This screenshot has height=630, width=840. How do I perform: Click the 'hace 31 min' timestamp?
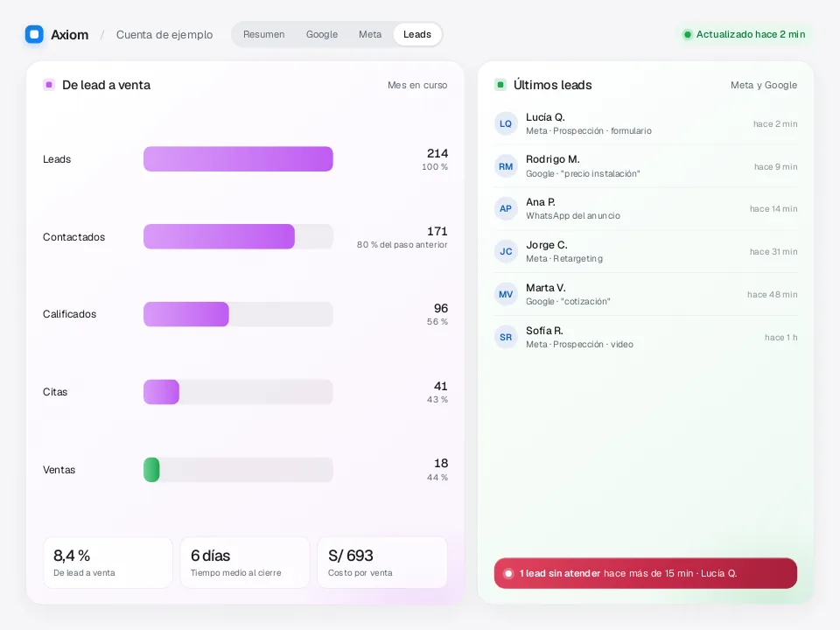click(x=773, y=252)
